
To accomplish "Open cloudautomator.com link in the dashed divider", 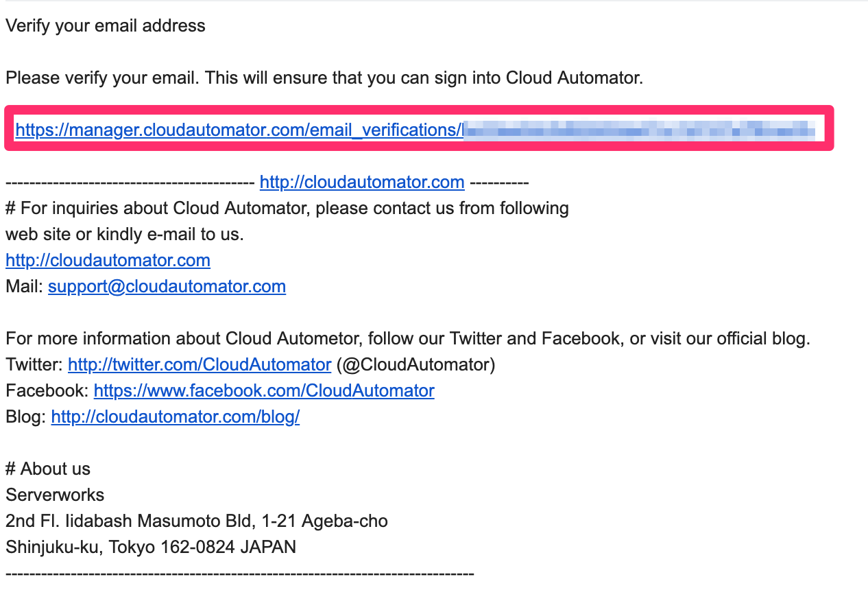I will click(362, 183).
